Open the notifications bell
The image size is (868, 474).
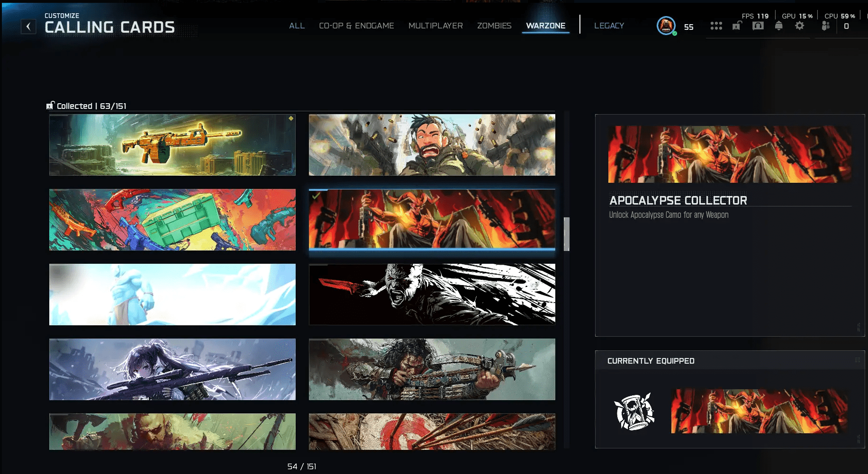click(x=778, y=26)
